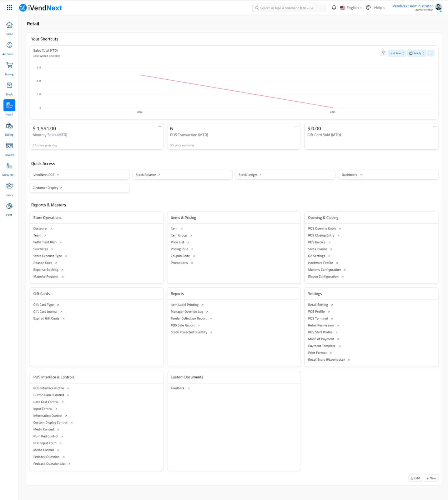This screenshot has height=500, width=448.
Task: Click the theme palette icon in header
Action: [368, 8]
